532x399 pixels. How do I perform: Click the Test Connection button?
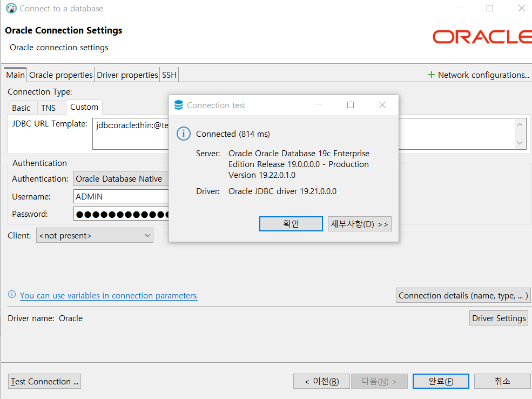[x=44, y=381]
